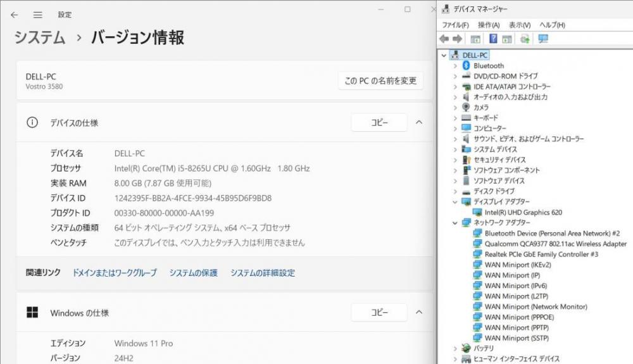Select WAN Miniport (SSTP) entry

click(517, 338)
